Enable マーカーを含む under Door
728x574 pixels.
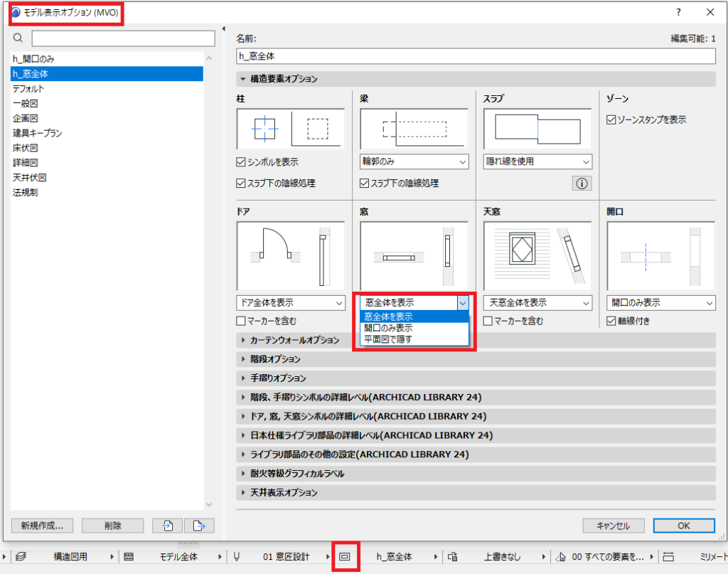[x=240, y=321]
